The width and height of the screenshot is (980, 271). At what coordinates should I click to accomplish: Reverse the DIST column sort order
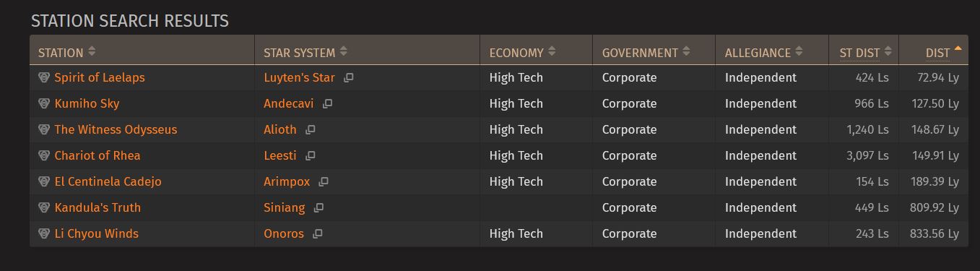coord(943,52)
